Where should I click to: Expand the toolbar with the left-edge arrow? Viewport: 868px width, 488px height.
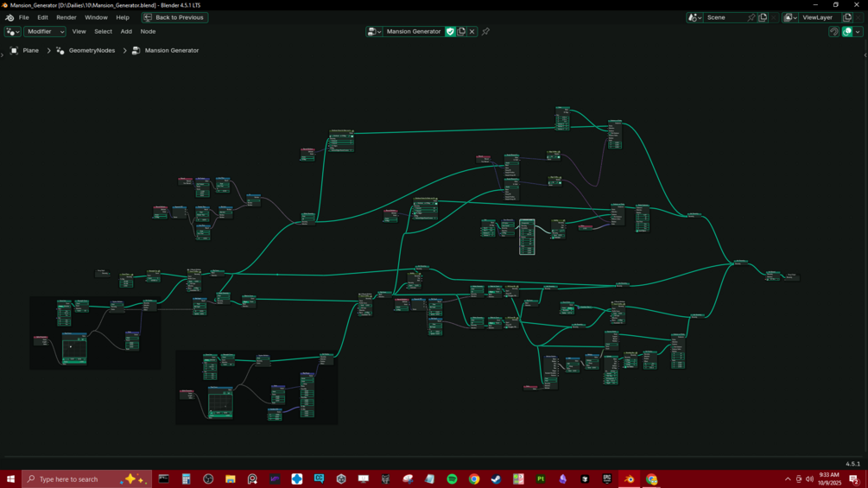point(3,54)
